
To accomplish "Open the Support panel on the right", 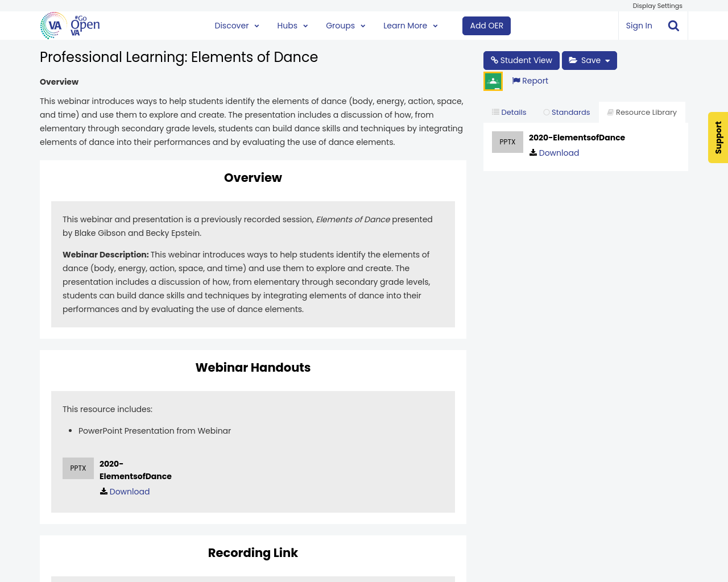I will [718, 138].
